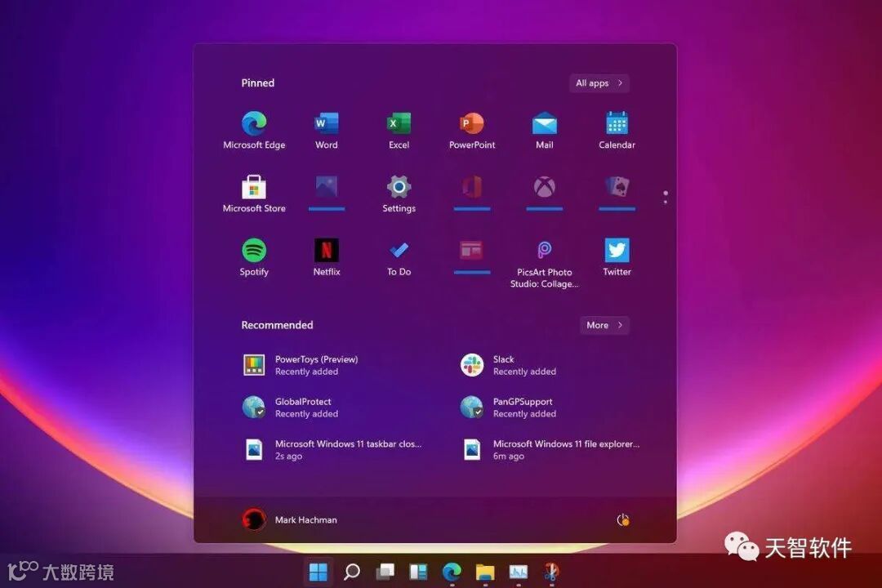882x588 pixels.
Task: Open Search from the taskbar
Action: [x=352, y=572]
